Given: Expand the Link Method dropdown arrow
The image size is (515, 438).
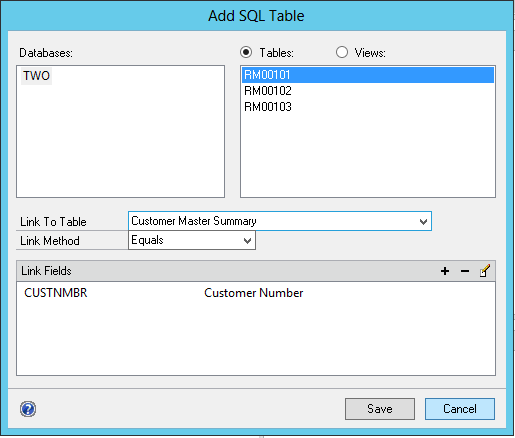Looking at the screenshot, I should pos(247,240).
